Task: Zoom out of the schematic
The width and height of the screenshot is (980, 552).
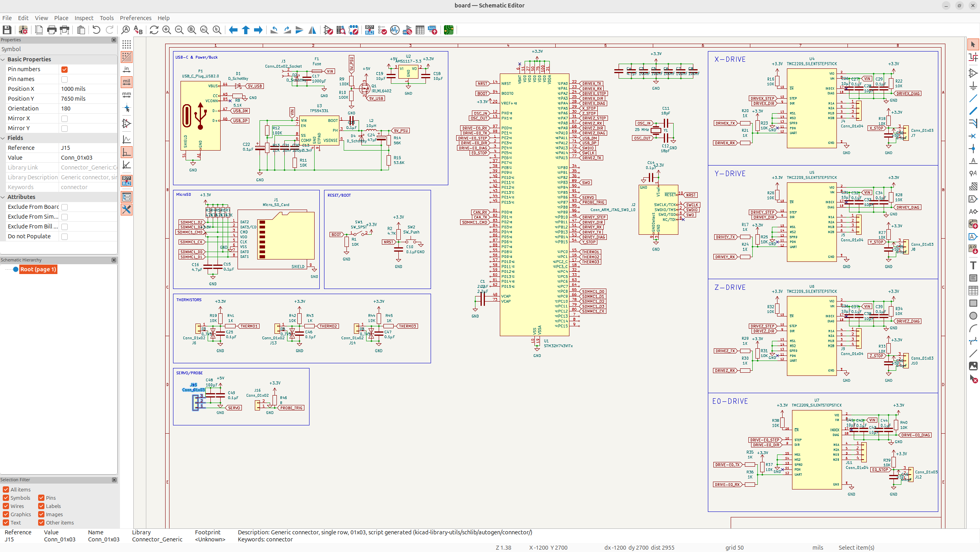Action: (179, 30)
